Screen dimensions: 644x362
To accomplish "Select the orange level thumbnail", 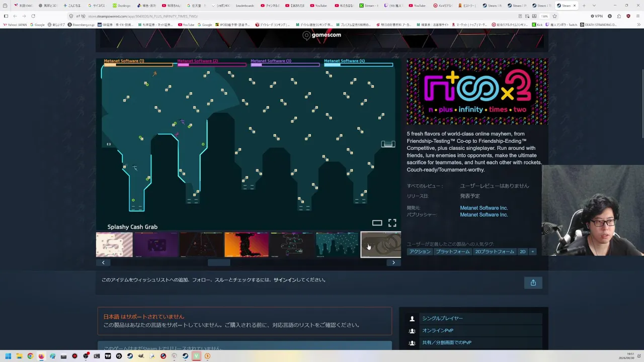I will tap(247, 244).
